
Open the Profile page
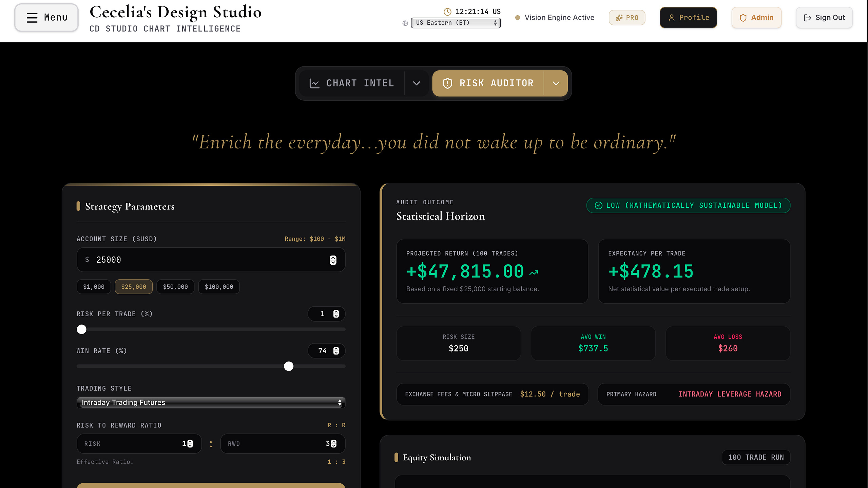(688, 18)
